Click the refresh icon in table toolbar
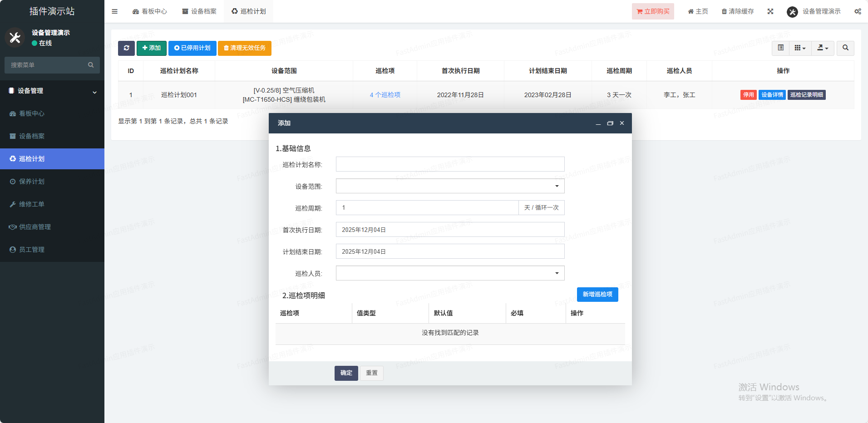Screen dimensions: 868x423 click(126, 48)
